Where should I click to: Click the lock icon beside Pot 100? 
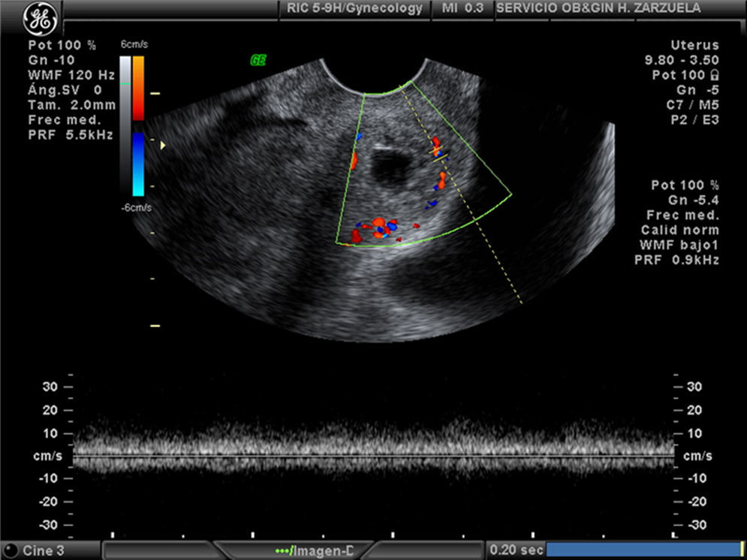(714, 76)
